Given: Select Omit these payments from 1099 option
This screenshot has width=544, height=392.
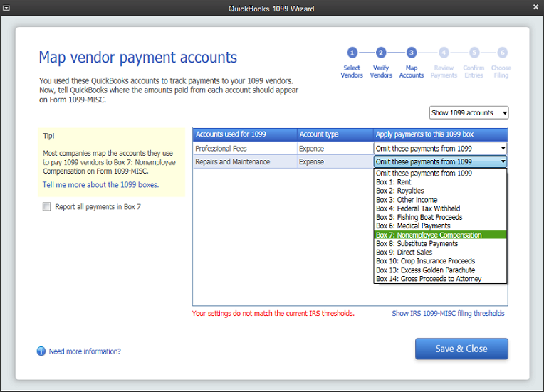Looking at the screenshot, I should (440, 174).
